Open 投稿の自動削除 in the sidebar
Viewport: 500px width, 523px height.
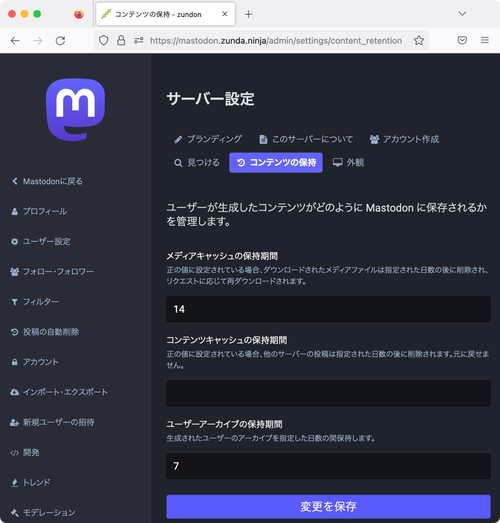point(45,332)
